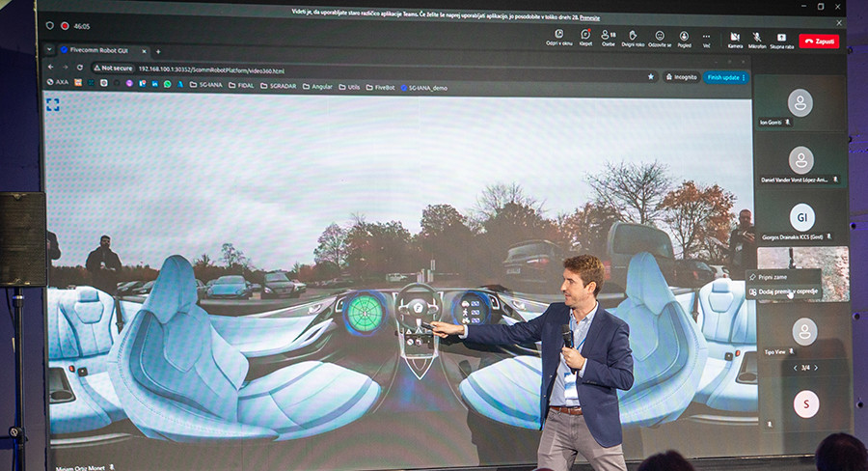Go to previous participants page
Image resolution: width=868 pixels, height=471 pixels.
click(796, 368)
